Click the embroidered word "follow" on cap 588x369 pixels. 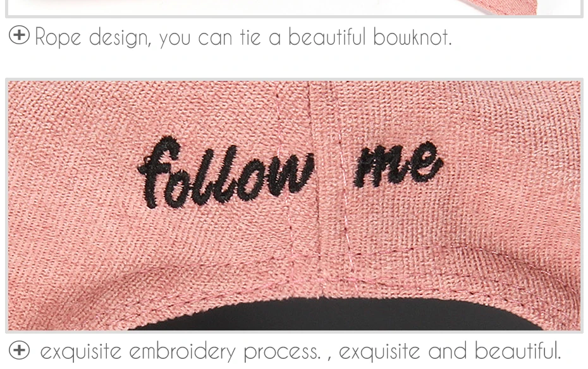click(226, 173)
